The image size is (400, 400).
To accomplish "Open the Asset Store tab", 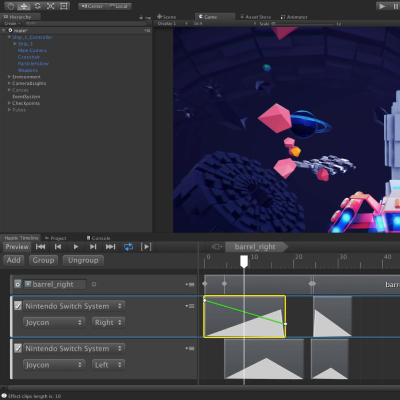I will pos(256,17).
